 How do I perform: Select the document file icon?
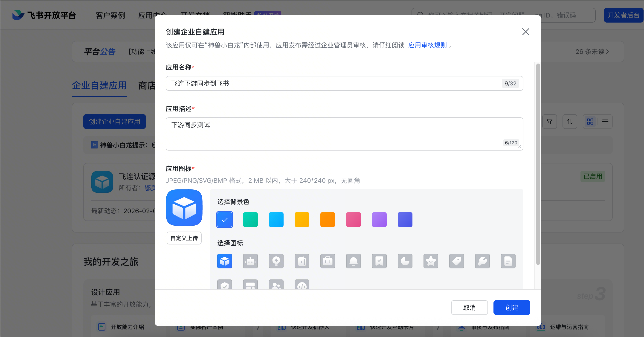coord(508,261)
